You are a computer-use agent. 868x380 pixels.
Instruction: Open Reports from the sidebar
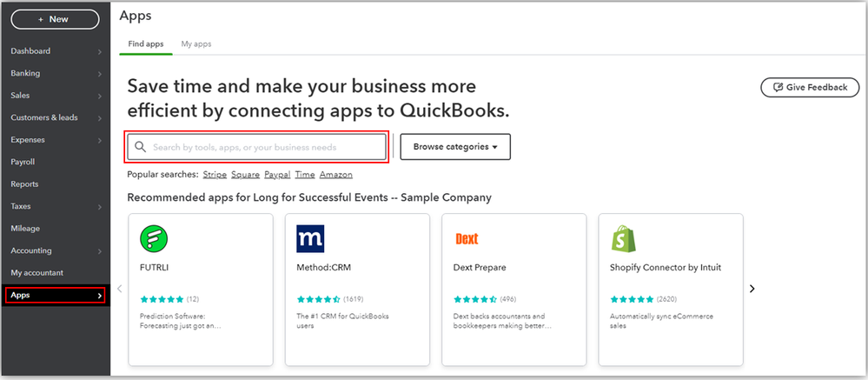[24, 184]
